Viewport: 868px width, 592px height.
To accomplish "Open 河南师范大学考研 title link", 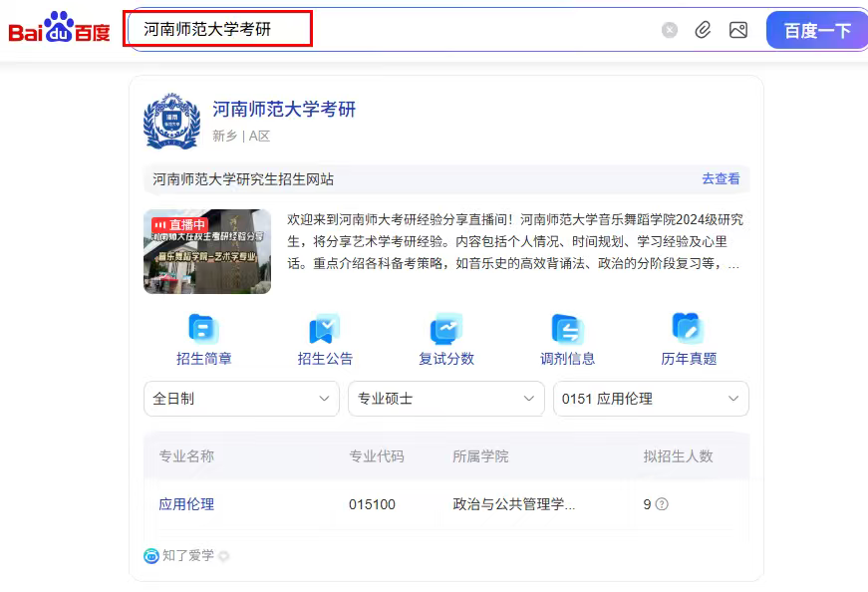I will pos(284,110).
